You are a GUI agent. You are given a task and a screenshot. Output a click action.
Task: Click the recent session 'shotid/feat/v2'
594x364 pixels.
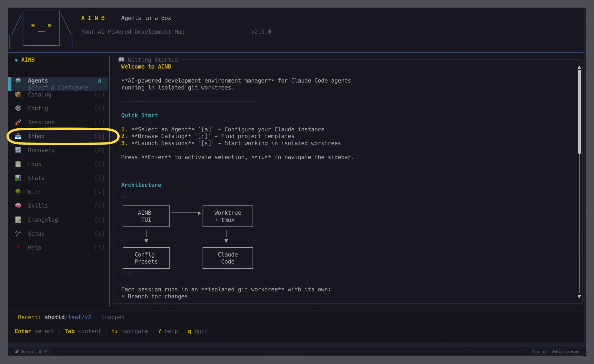click(68, 317)
